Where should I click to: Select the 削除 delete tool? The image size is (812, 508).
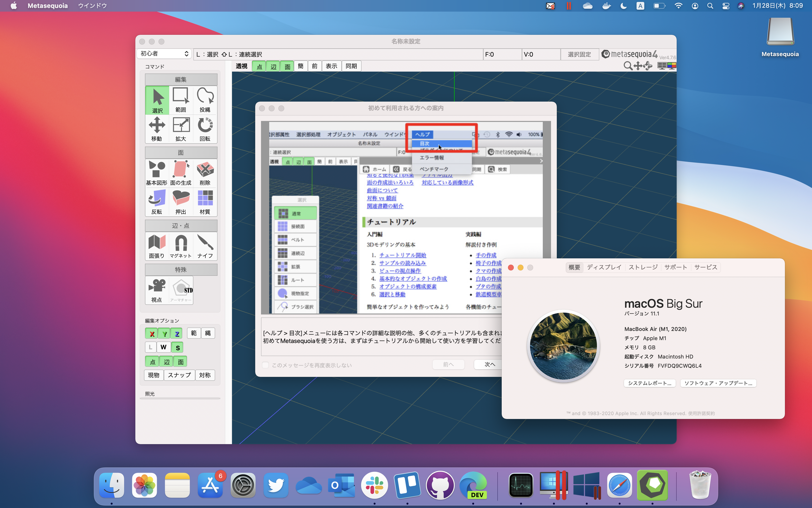tap(205, 173)
